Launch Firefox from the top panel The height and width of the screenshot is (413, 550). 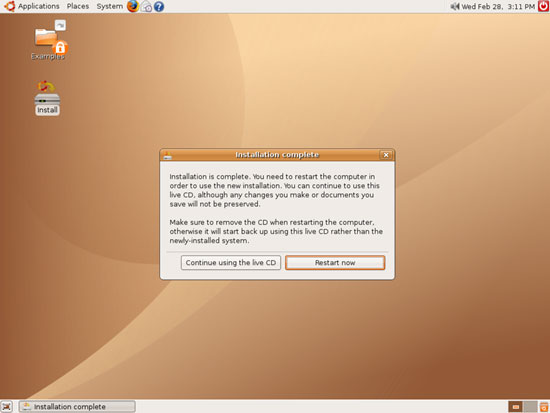[x=133, y=6]
